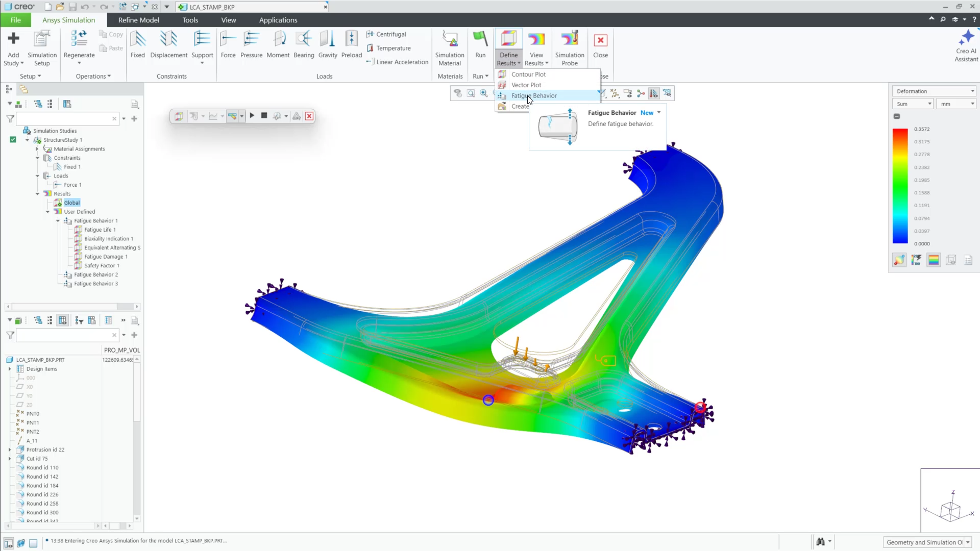
Task: Expand the Protrusion id 22 feature
Action: (10, 450)
